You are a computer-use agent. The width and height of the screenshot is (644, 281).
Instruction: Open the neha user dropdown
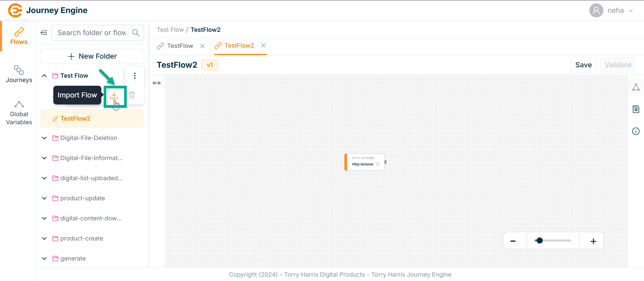pos(631,11)
